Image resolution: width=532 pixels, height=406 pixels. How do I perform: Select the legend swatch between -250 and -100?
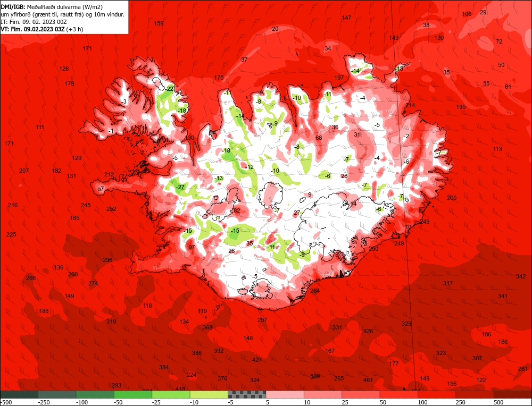point(57,394)
